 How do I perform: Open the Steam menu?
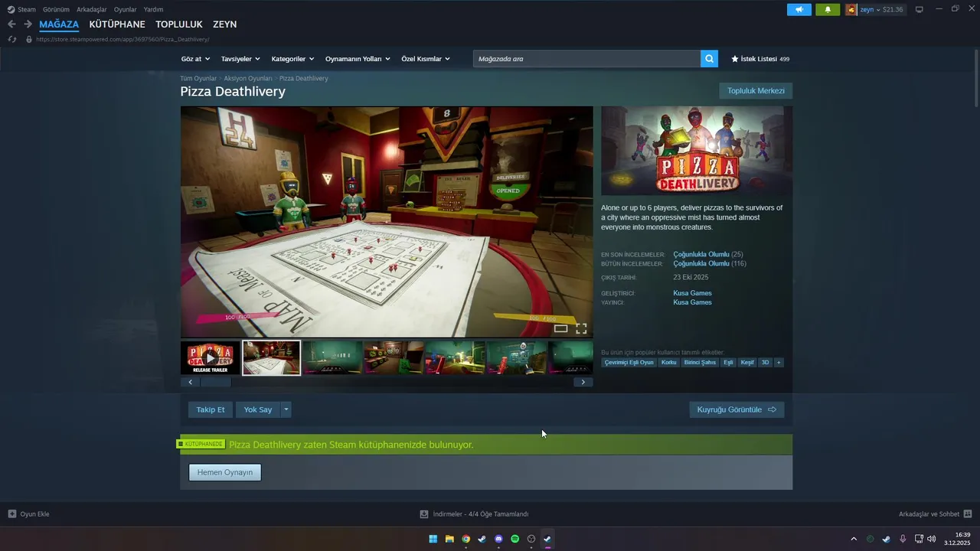21,9
